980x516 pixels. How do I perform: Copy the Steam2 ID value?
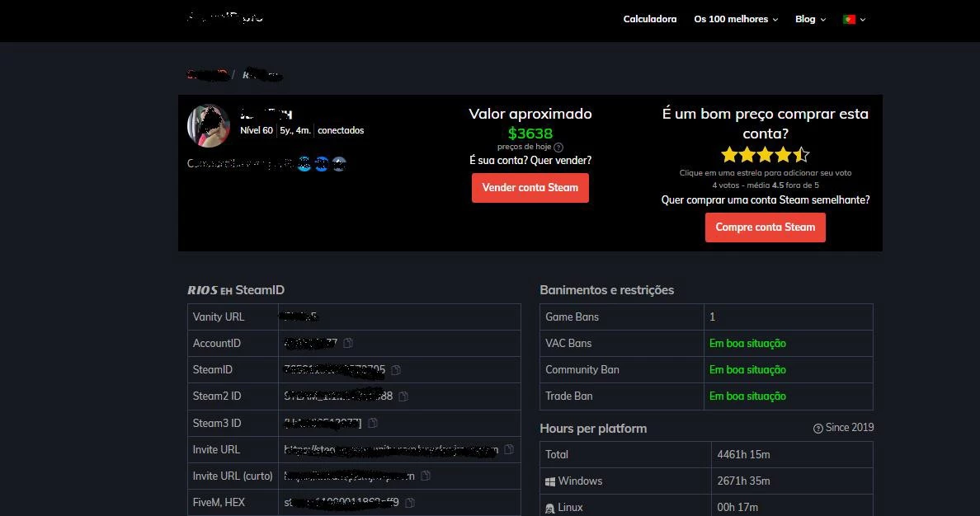(403, 396)
